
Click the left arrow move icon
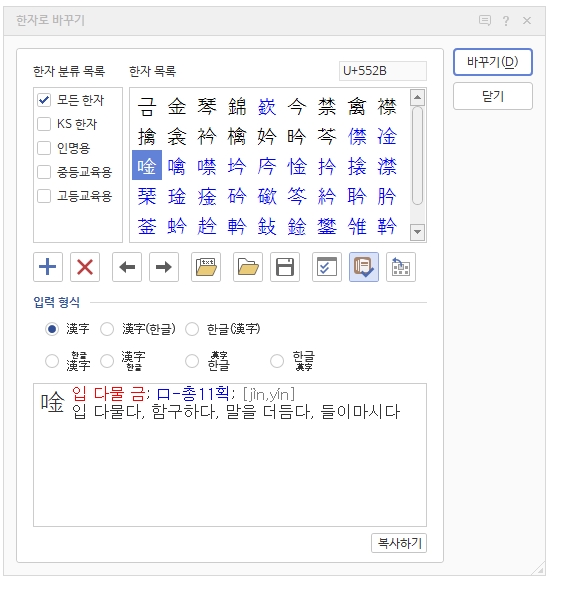[x=127, y=267]
